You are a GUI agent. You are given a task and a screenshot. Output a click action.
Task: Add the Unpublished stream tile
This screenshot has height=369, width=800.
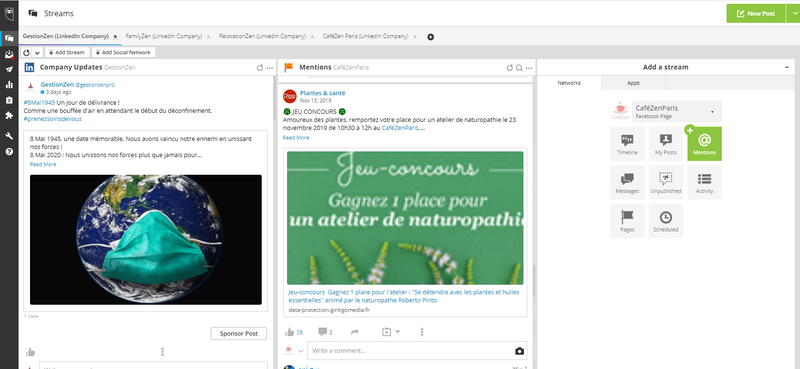(x=666, y=182)
